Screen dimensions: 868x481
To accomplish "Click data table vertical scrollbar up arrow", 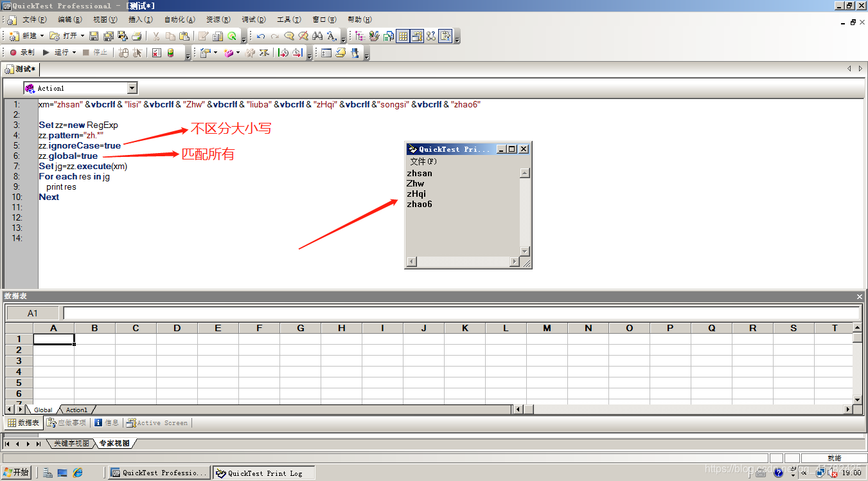I will 857,327.
